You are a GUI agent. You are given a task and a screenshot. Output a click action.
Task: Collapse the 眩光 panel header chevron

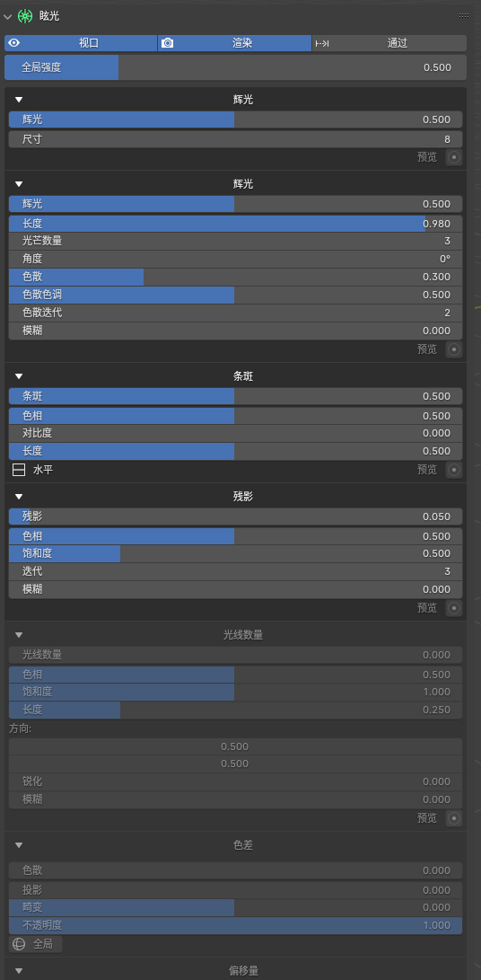pyautogui.click(x=7, y=15)
